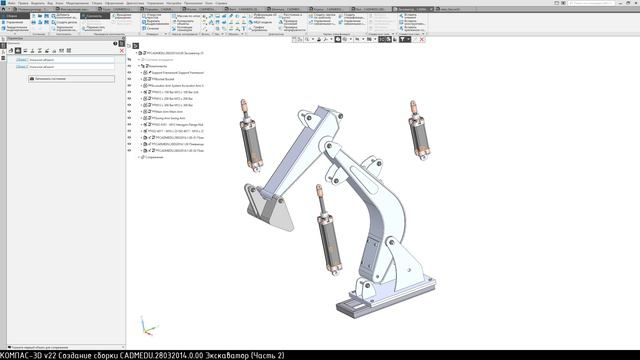Click the Home icon left of the document tabs
This screenshot has width=640, height=360.
pos(3,9)
